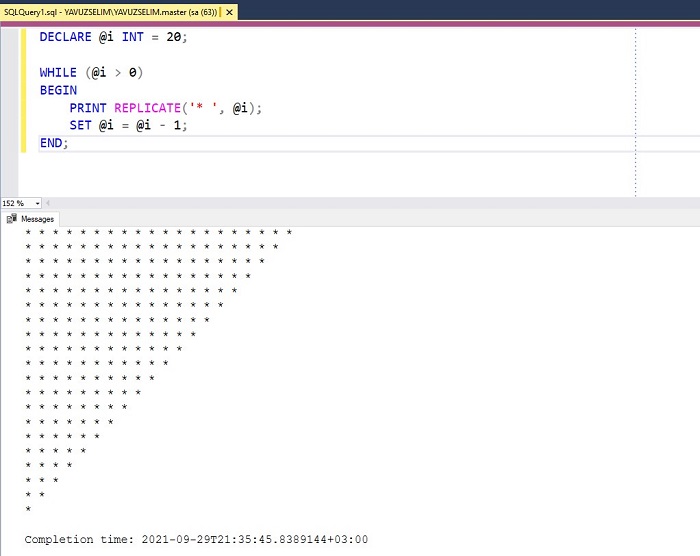700x556 pixels.
Task: Click the single-asterisk last output row
Action: pyautogui.click(x=28, y=509)
